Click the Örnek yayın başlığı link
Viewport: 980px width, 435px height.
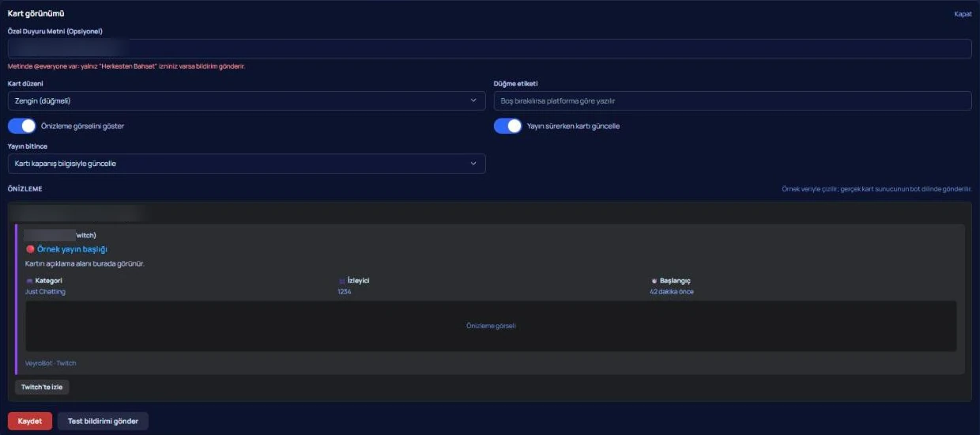pyautogui.click(x=72, y=249)
